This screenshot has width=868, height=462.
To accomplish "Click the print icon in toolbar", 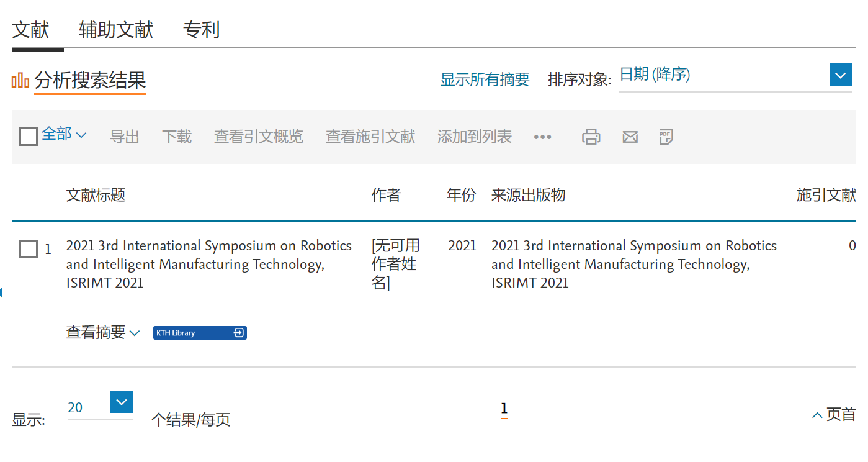I will click(591, 137).
